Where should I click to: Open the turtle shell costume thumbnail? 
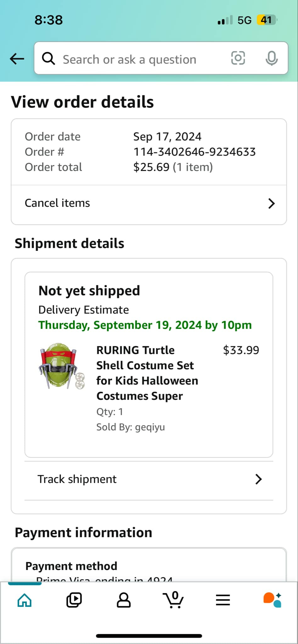point(62,366)
